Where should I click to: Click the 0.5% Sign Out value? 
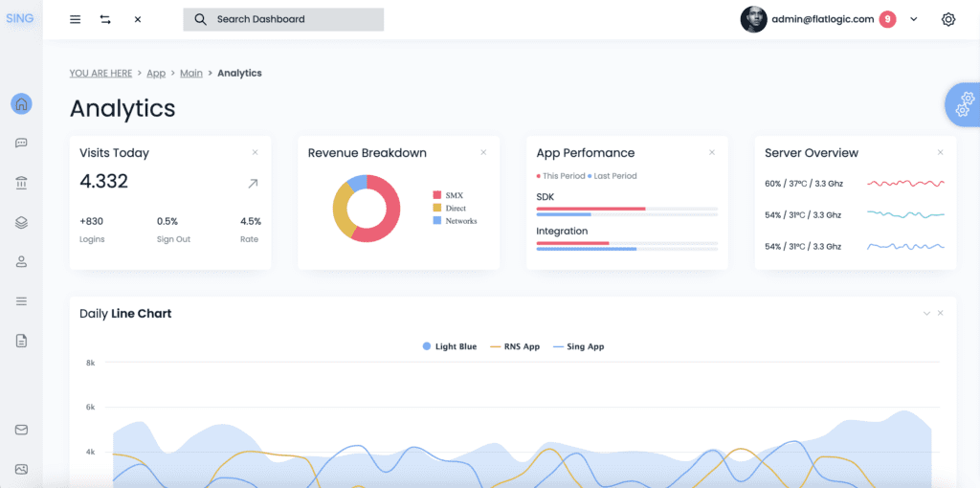(167, 221)
